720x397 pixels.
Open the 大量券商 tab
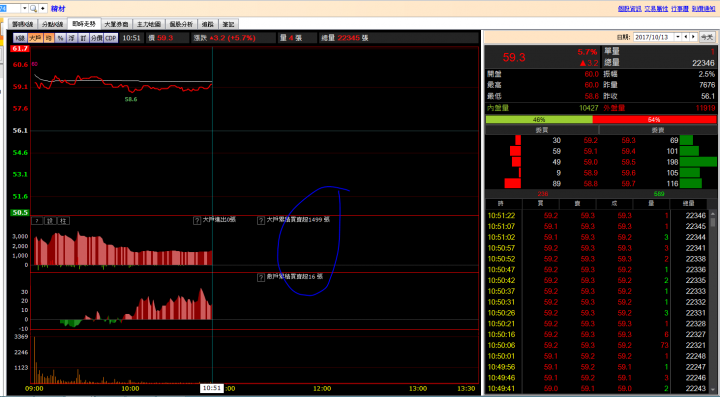[116, 24]
